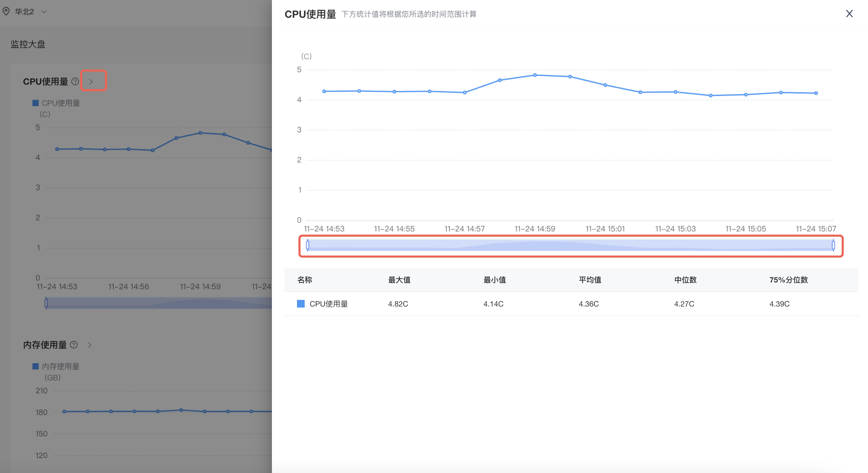The width and height of the screenshot is (868, 473).
Task: Click right handle of detail time range slider
Action: tap(833, 245)
